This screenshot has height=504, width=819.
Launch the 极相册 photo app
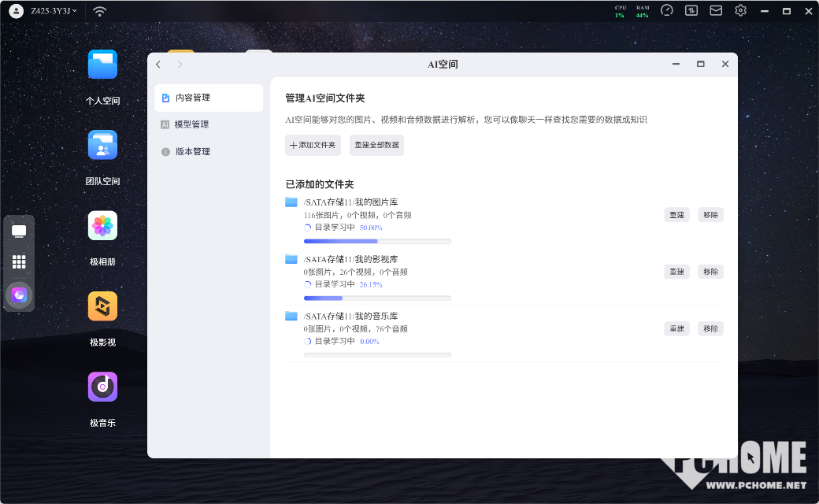(102, 226)
